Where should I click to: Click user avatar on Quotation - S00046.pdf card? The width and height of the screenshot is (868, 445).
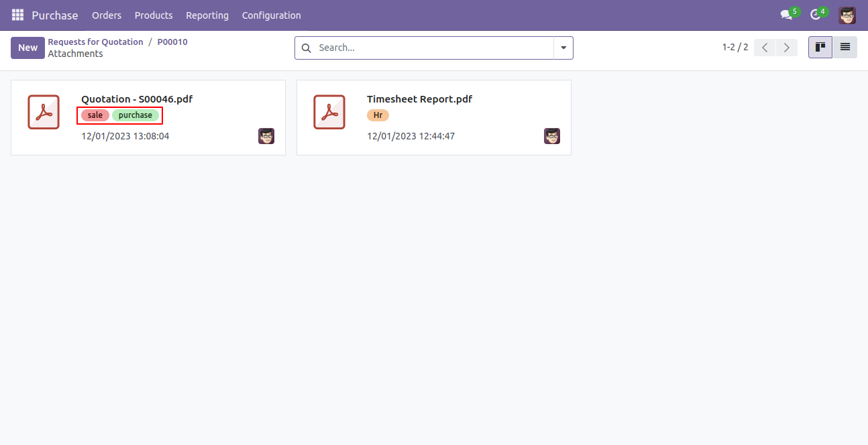pos(266,136)
